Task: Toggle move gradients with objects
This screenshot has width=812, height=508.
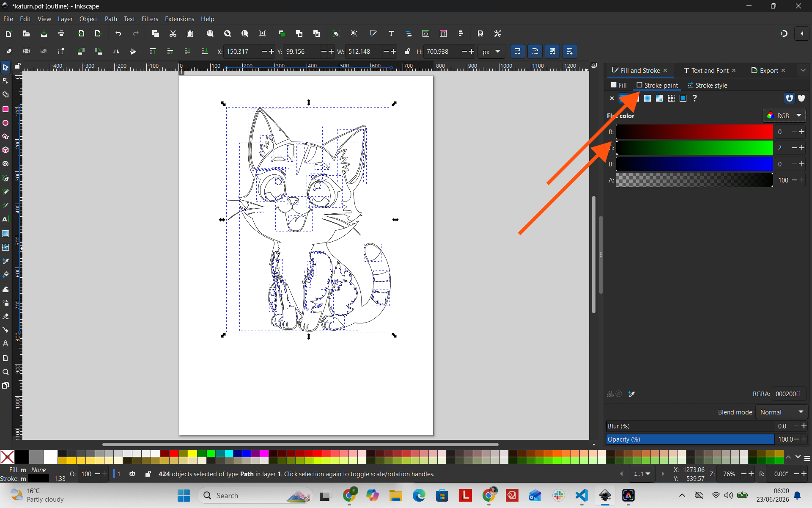Action: click(x=552, y=51)
